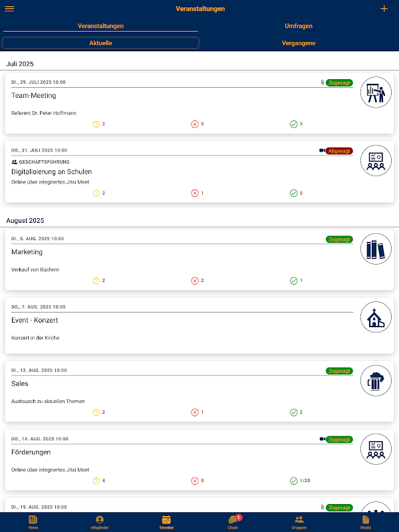Click the Marketing books icon

pos(376,249)
